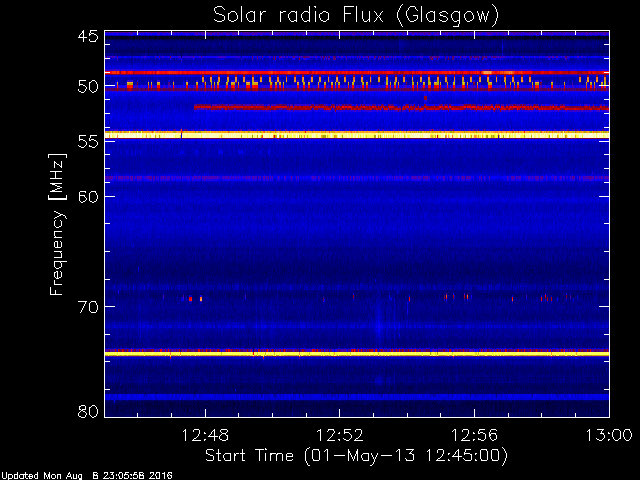Click the bright yellow-white band just above 55 MHz
640x480 pixels.
pyautogui.click(x=357, y=135)
